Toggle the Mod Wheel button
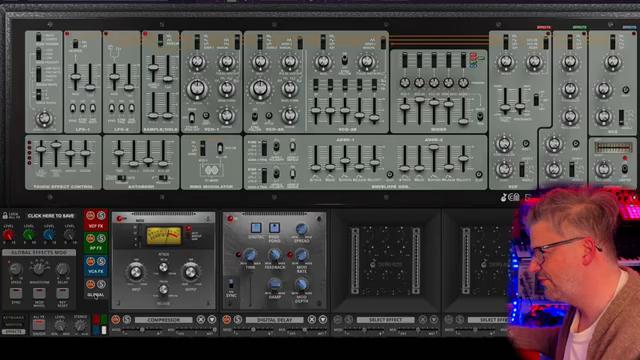Image resolution: width=640 pixels, height=360 pixels. pos(39,293)
